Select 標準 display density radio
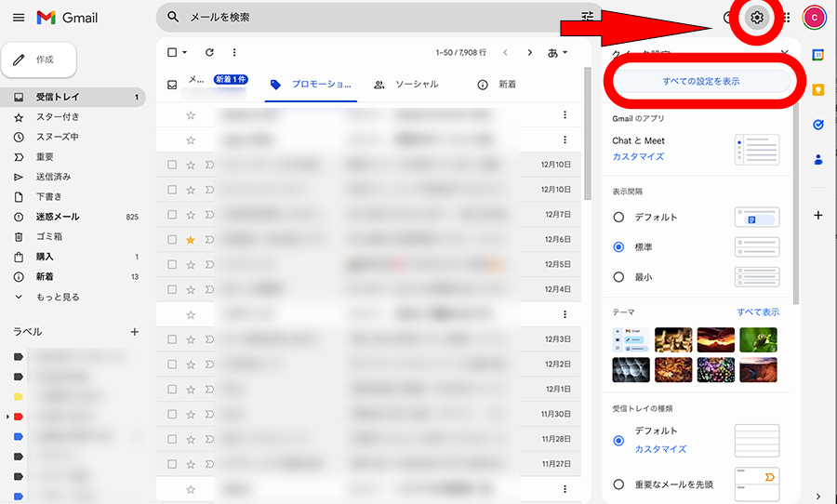Viewport: 837px width, 504px height. tap(618, 247)
